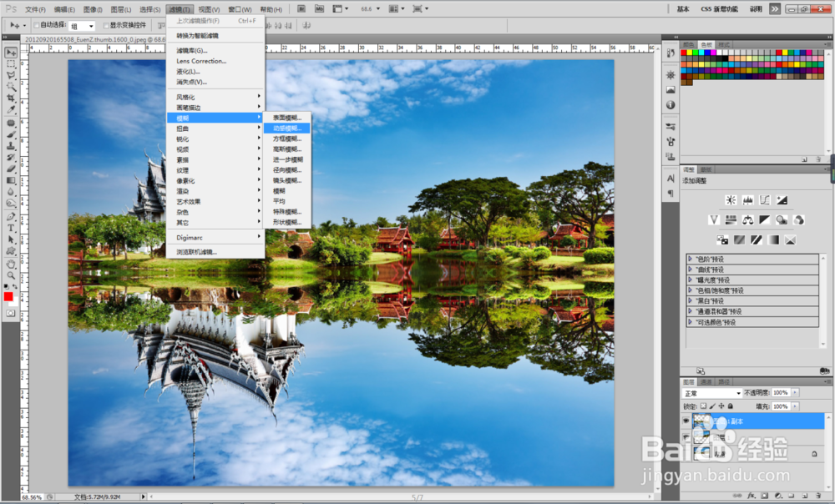The width and height of the screenshot is (835, 504).
Task: Toggle Quick Mask mode icon
Action: [11, 314]
